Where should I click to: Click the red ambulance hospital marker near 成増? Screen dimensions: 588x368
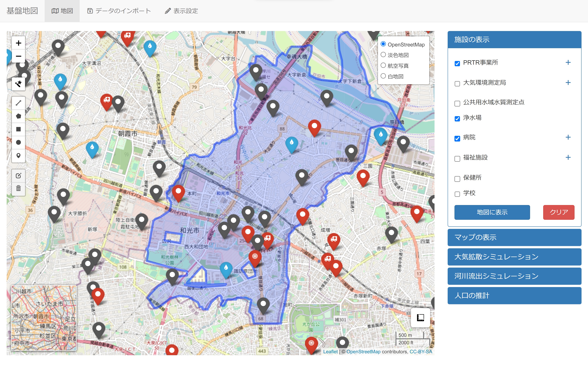click(x=334, y=241)
